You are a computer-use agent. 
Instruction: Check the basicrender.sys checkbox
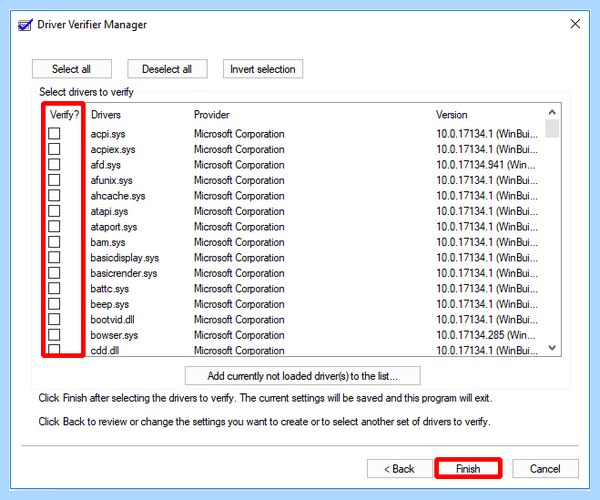(54, 273)
